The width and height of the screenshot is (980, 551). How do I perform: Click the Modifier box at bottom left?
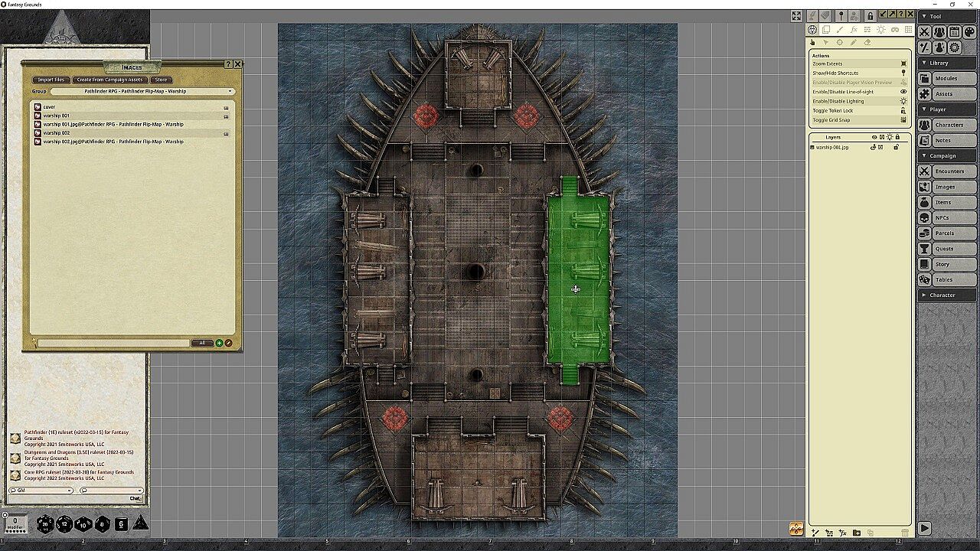(15, 523)
